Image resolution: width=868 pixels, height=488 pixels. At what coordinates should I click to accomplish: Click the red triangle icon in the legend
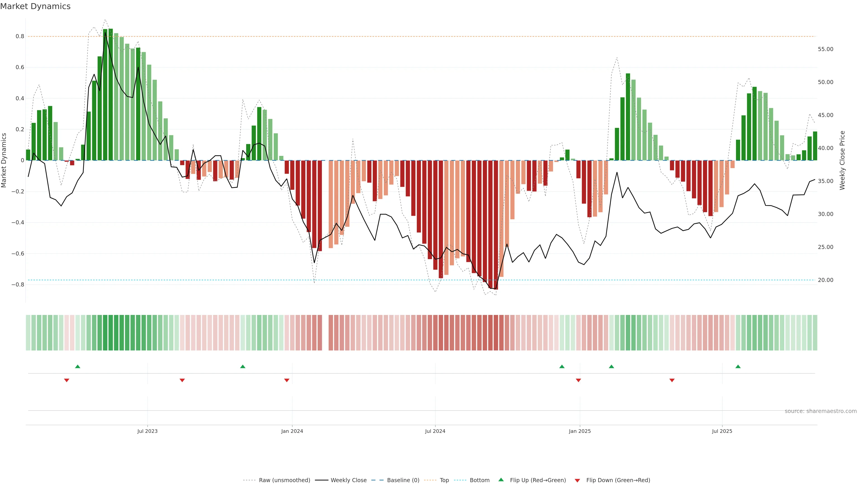(x=577, y=480)
